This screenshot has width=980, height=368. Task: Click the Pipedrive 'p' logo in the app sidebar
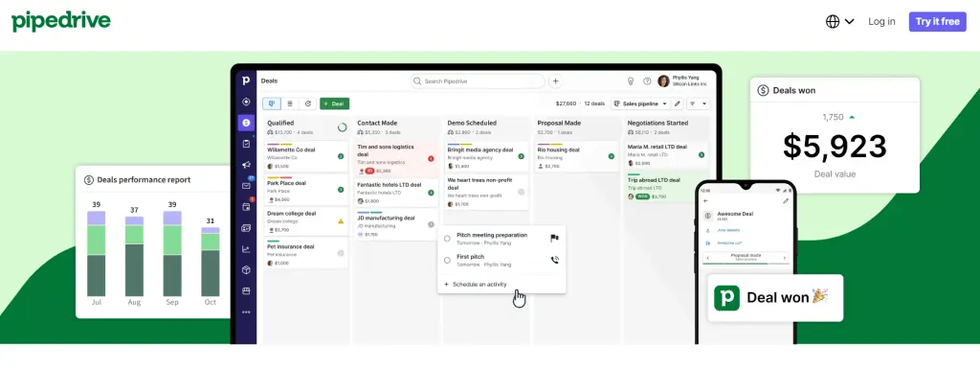click(x=246, y=80)
